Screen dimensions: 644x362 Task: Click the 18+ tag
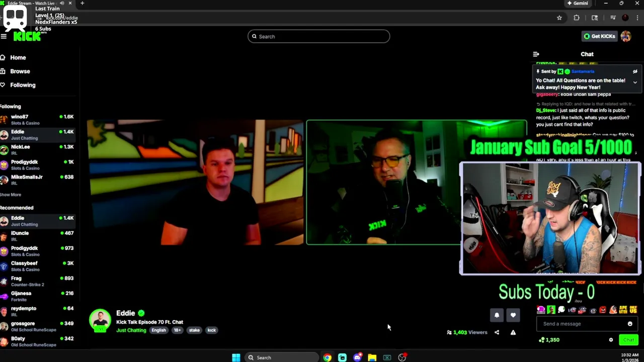[177, 330]
